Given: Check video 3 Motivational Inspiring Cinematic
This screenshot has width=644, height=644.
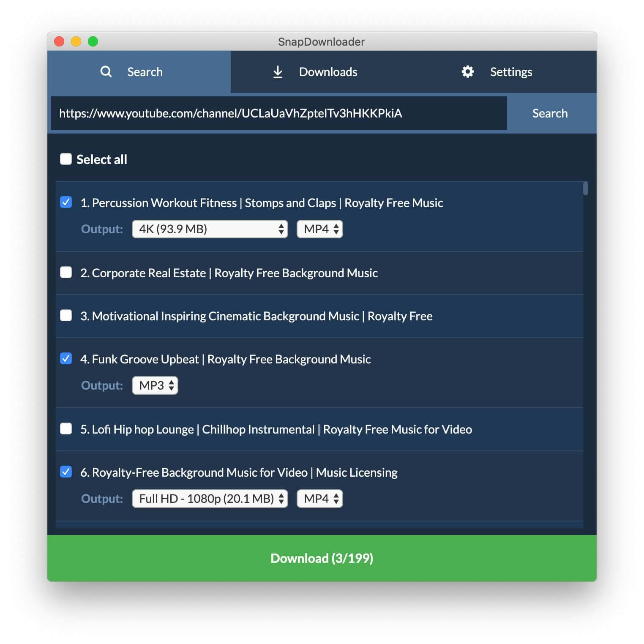Looking at the screenshot, I should [66, 316].
